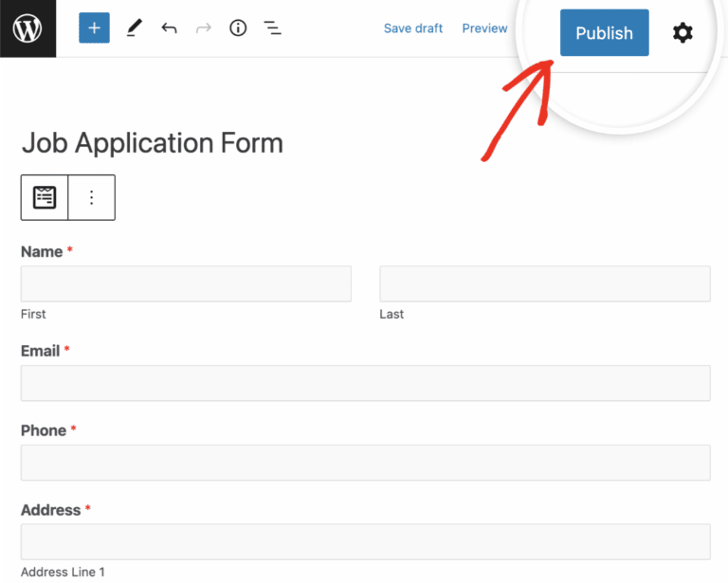Open the Preview option
Viewport: 728px width, 583px height.
click(484, 28)
